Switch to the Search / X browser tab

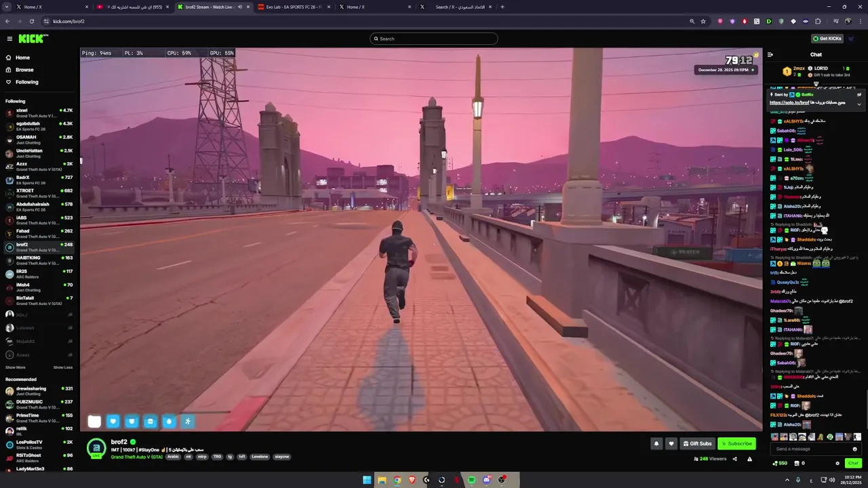point(456,7)
